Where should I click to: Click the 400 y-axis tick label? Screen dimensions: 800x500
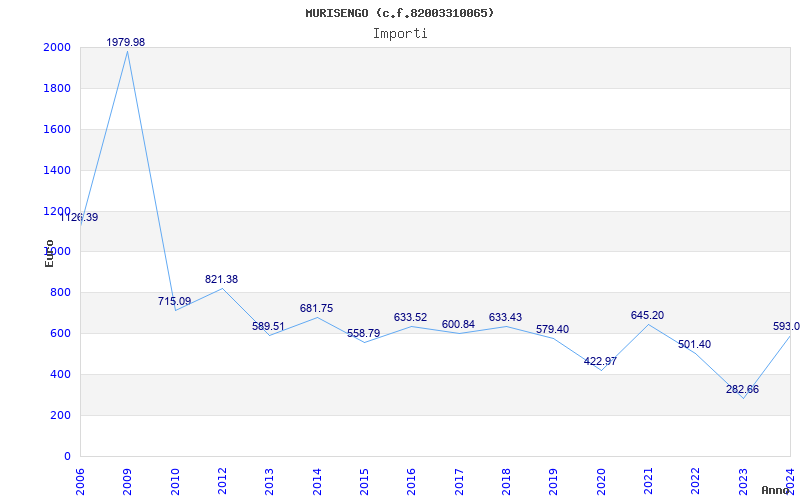coord(61,374)
